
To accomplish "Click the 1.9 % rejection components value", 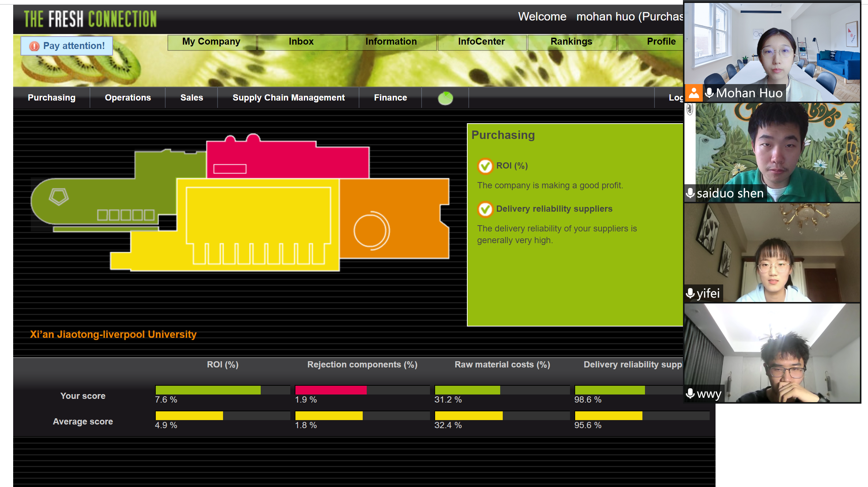I will (x=306, y=400).
